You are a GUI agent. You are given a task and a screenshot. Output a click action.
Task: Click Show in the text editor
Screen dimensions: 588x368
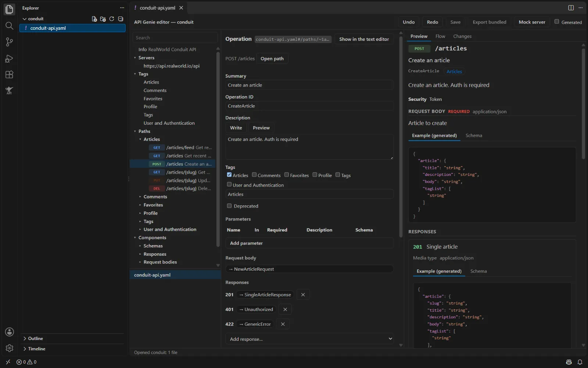tap(364, 39)
